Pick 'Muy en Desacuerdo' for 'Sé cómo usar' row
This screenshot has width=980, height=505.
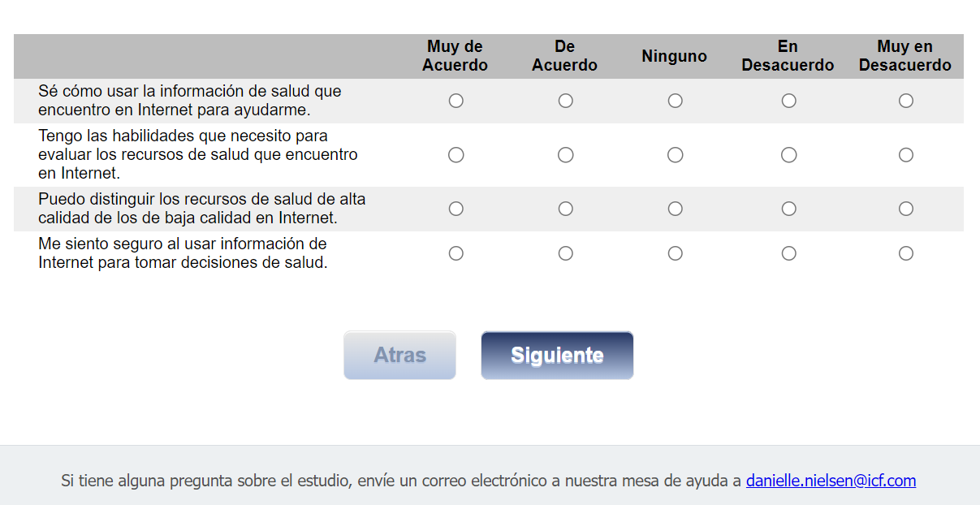906,101
